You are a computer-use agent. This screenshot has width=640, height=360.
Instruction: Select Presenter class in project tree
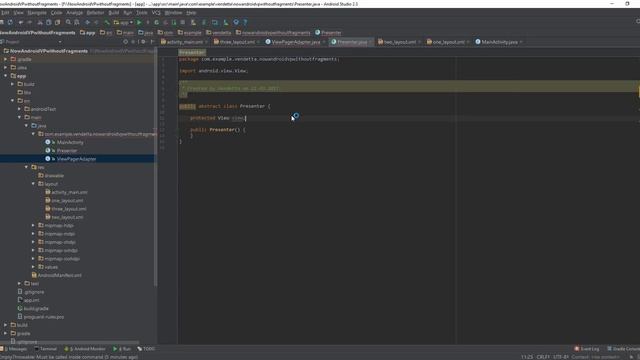(x=67, y=151)
